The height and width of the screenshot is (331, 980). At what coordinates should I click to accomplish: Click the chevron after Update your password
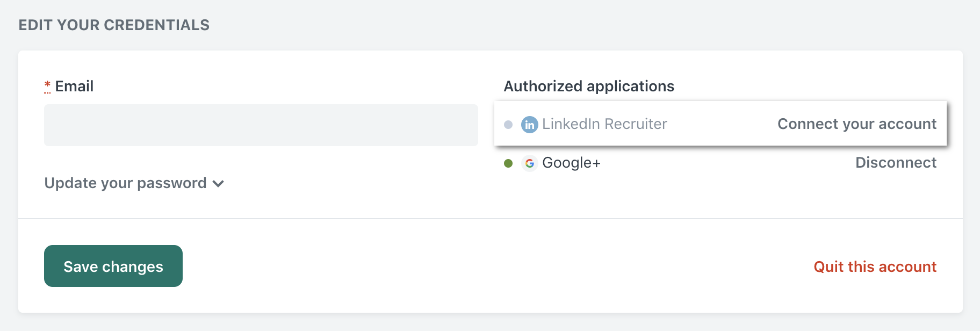(218, 184)
